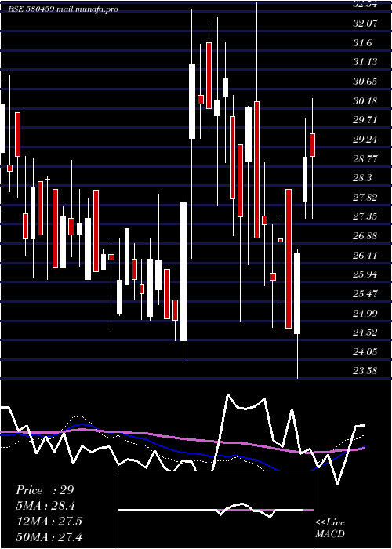Select the 24.05 price axis label
This screenshot has height=549, width=392.
tap(365, 351)
